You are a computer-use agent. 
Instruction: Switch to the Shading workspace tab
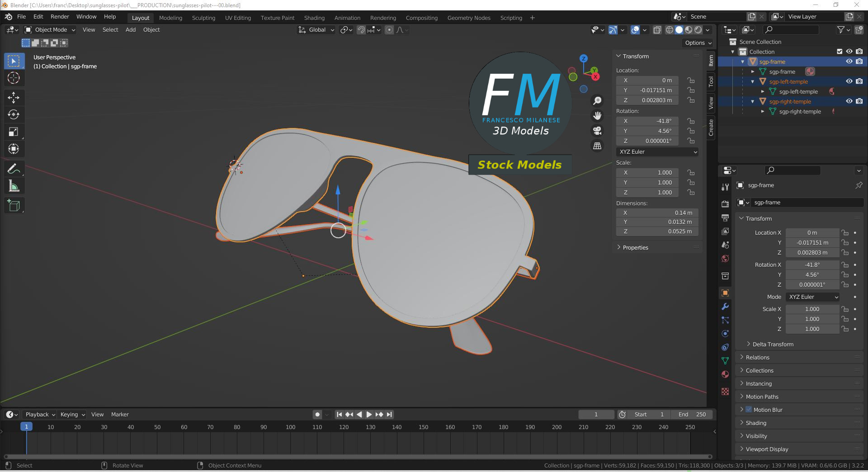pyautogui.click(x=314, y=18)
